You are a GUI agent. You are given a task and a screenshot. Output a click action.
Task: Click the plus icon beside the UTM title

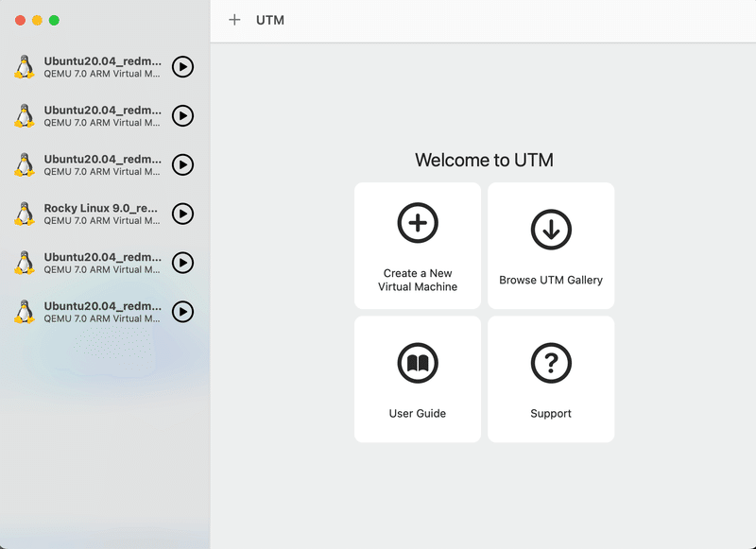[x=234, y=20]
